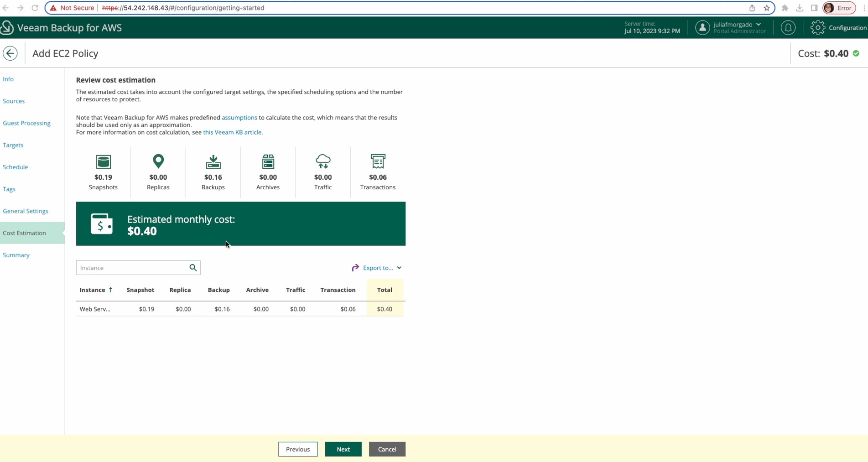Click the search magnifier in Instance field
Viewport: 868px width, 462px height.
click(x=193, y=268)
